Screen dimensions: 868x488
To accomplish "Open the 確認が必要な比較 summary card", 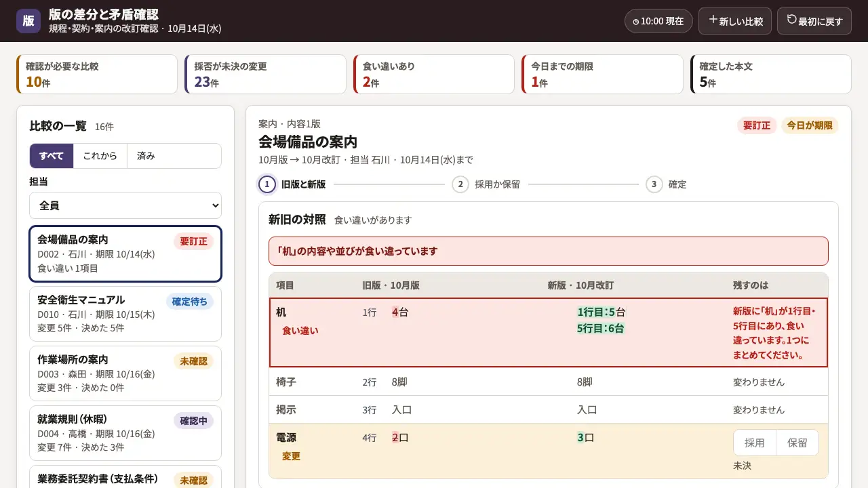I will (x=97, y=75).
